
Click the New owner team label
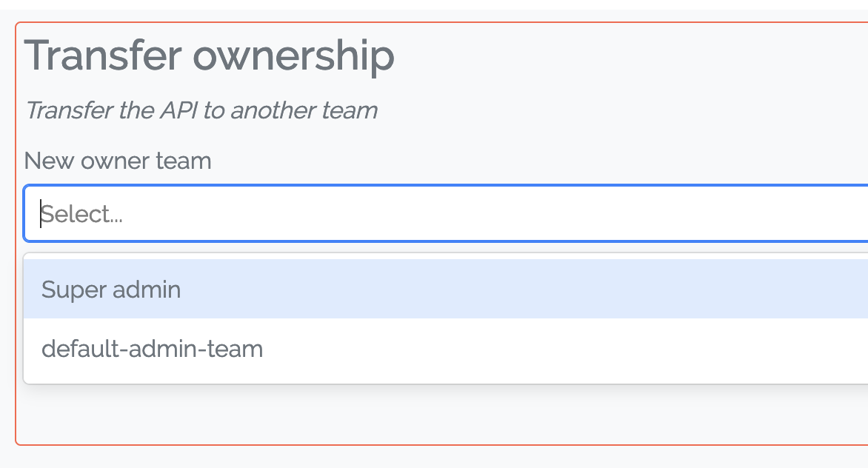point(117,161)
